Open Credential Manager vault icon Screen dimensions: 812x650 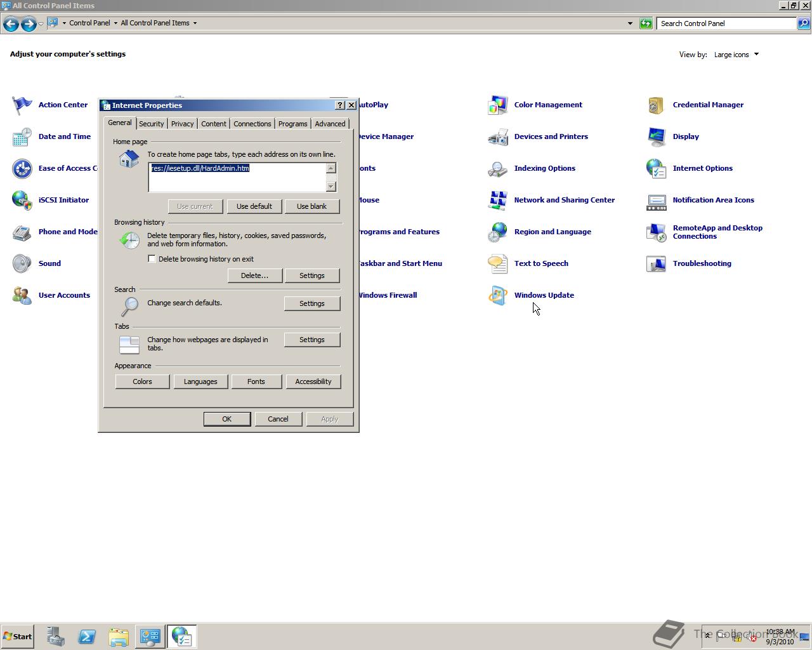click(657, 105)
